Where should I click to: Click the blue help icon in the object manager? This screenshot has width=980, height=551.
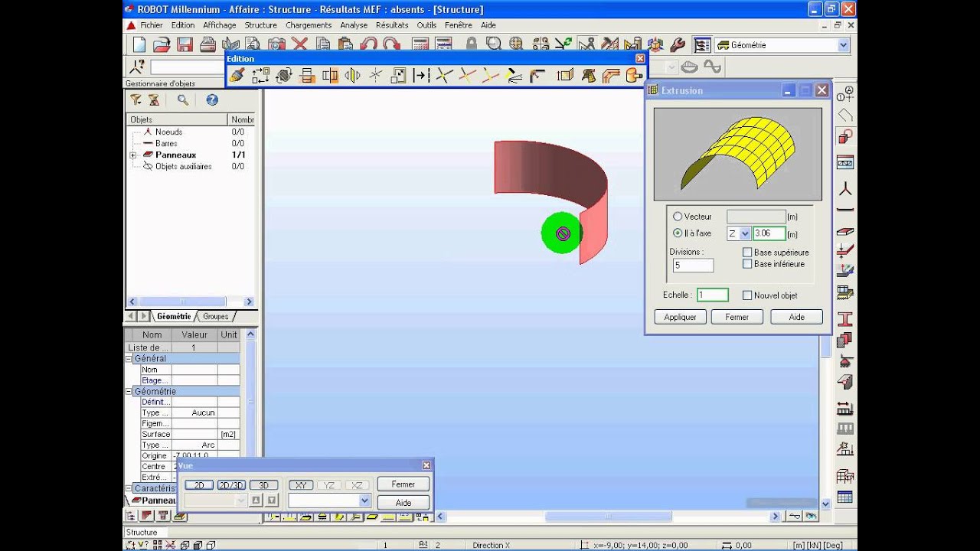(x=212, y=99)
